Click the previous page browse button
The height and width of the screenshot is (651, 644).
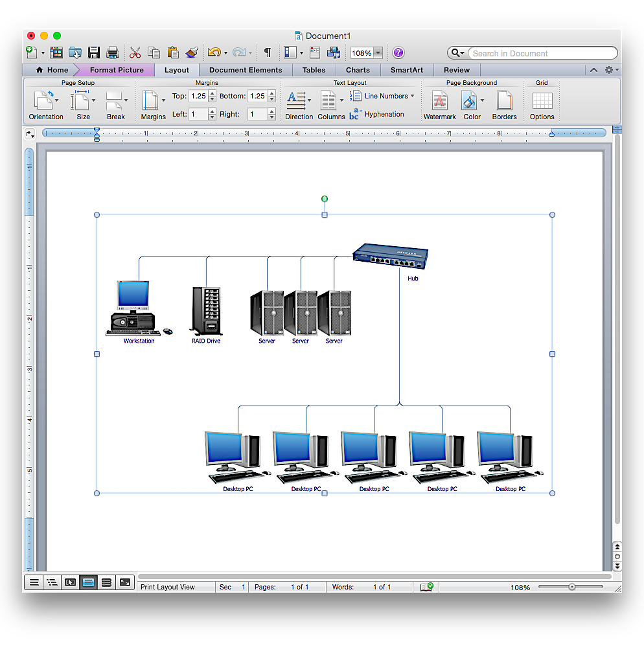[617, 547]
